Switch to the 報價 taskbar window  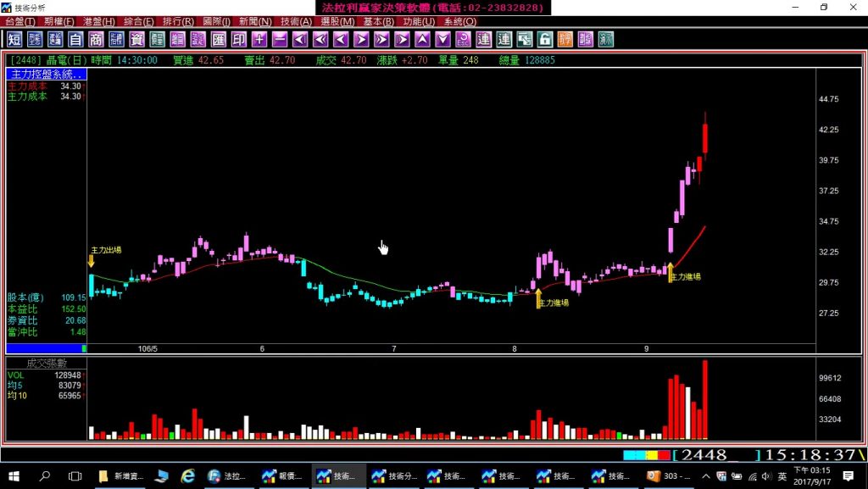point(282,475)
